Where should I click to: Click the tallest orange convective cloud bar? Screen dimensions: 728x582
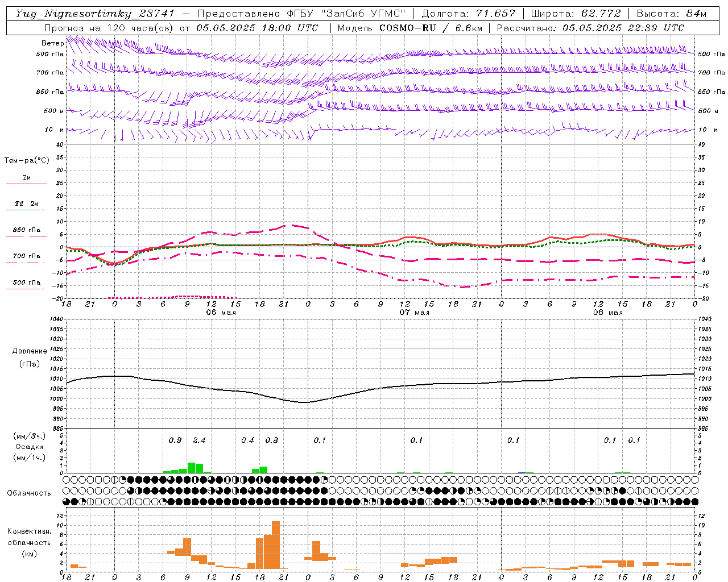tap(276, 545)
